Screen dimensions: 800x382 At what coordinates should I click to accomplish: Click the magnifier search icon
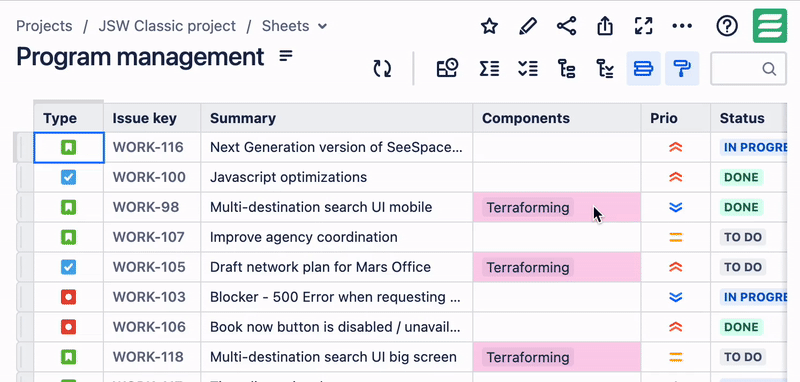pos(769,68)
